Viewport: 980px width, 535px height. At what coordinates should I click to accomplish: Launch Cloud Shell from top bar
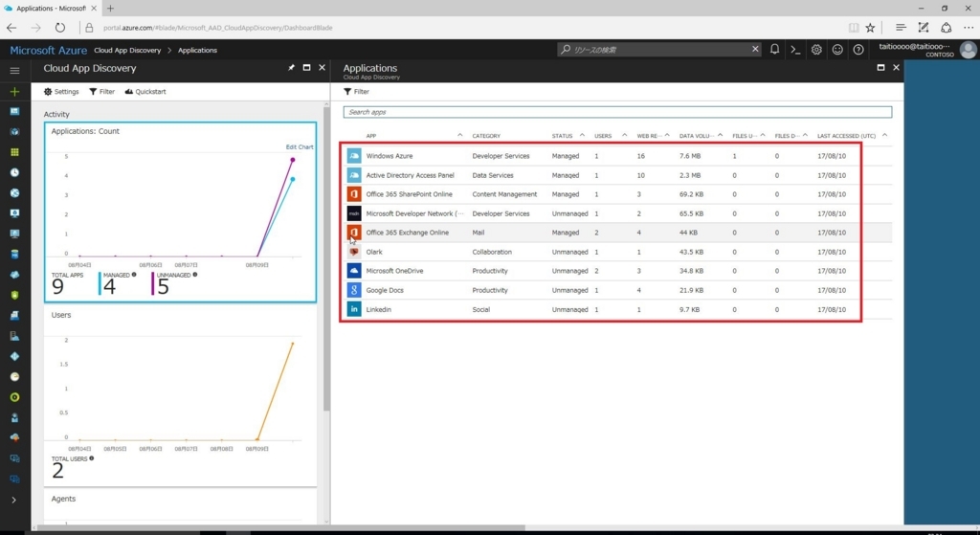click(x=795, y=50)
